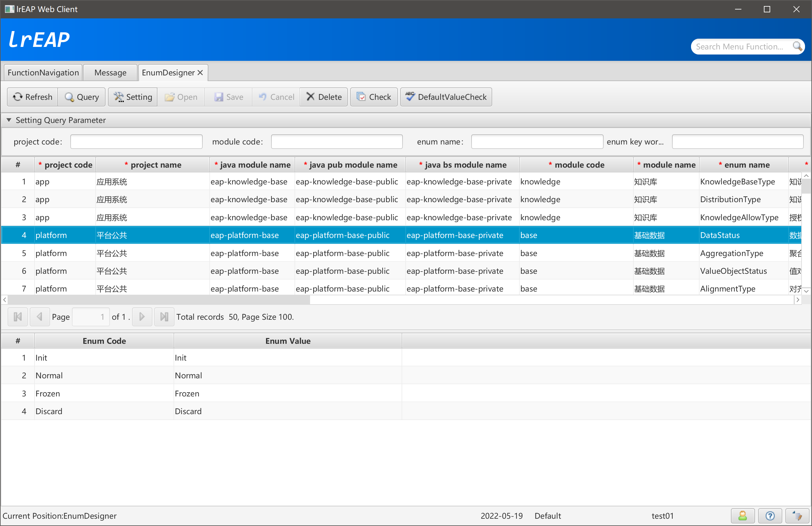Go to first page icon
The width and height of the screenshot is (812, 526).
[x=18, y=317]
